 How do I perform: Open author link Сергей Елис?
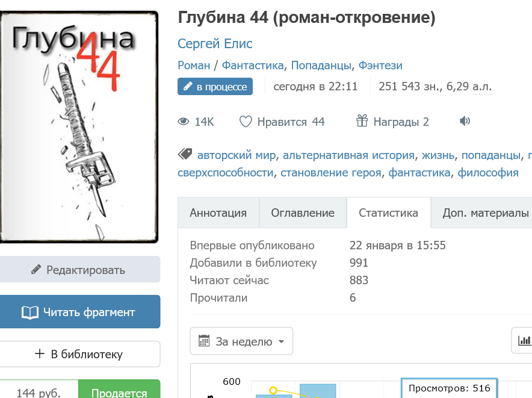(215, 44)
